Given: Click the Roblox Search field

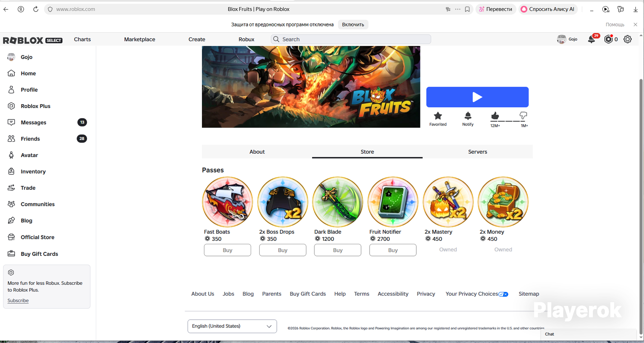Looking at the screenshot, I should pos(351,39).
